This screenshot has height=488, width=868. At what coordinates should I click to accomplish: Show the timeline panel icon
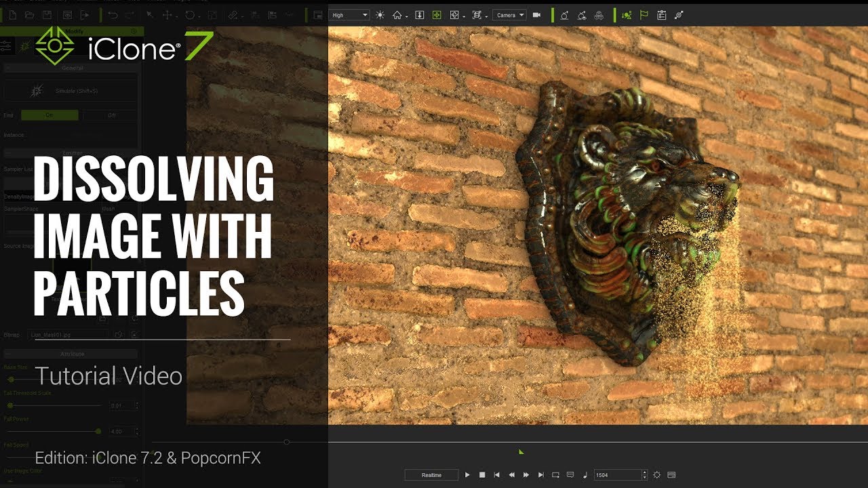tap(671, 475)
